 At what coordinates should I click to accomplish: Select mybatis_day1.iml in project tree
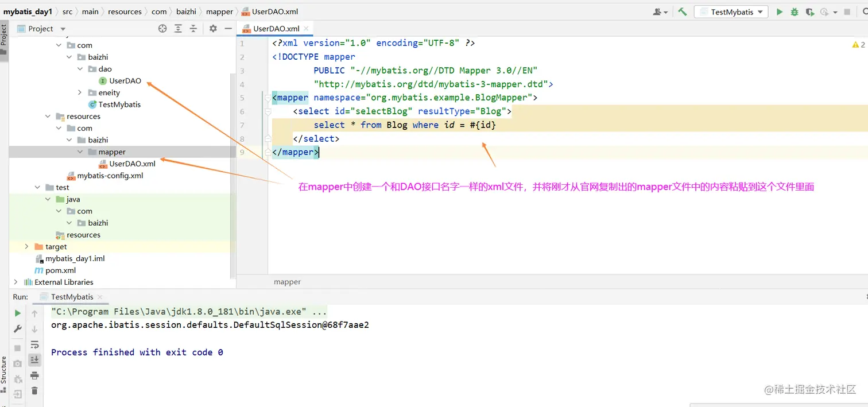pyautogui.click(x=69, y=258)
